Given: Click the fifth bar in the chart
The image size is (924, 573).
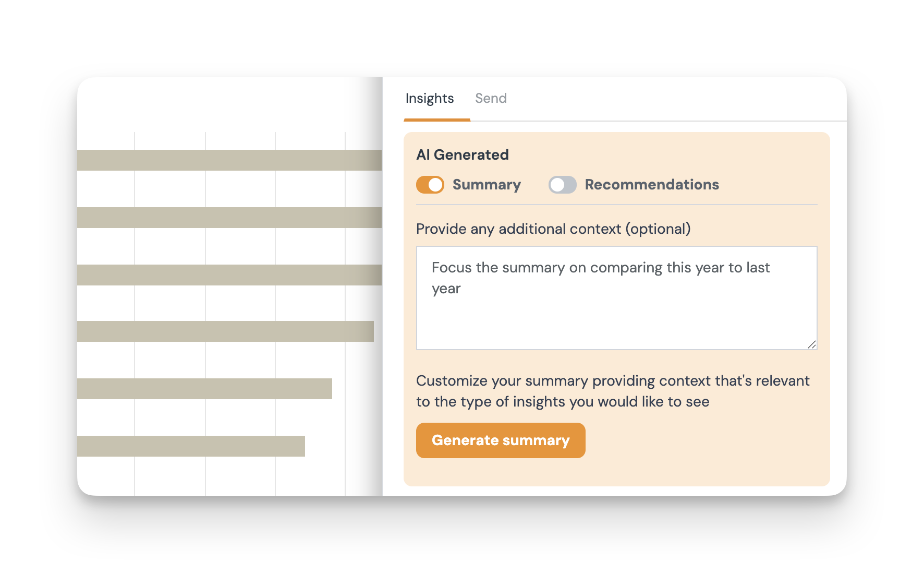Looking at the screenshot, I should pos(204,389).
